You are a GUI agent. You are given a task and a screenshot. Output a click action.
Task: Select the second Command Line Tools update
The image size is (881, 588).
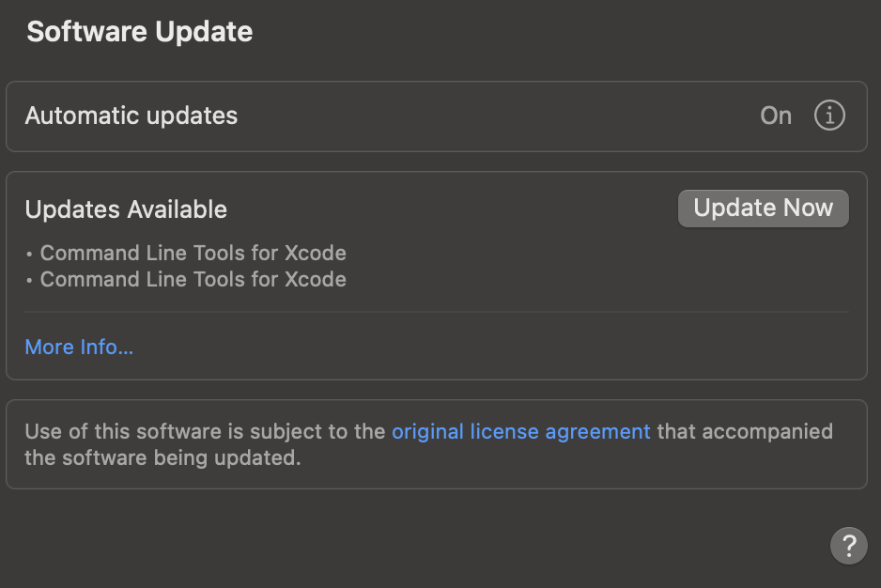click(193, 279)
